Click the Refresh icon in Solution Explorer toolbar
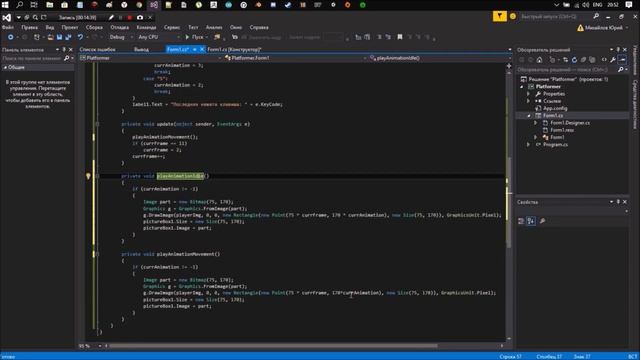The height and width of the screenshot is (360, 640). pyautogui.click(x=574, y=60)
